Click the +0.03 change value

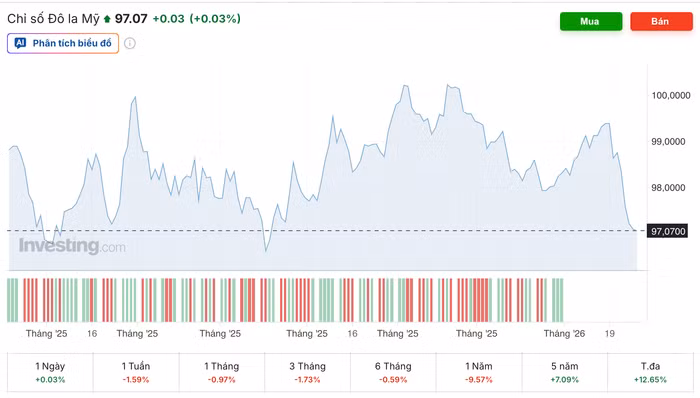(x=168, y=19)
